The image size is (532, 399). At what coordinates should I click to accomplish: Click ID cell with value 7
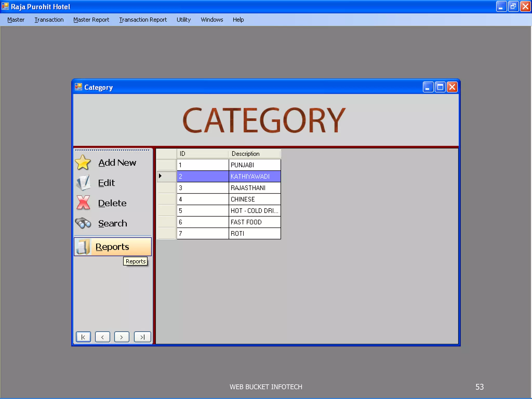tap(203, 234)
